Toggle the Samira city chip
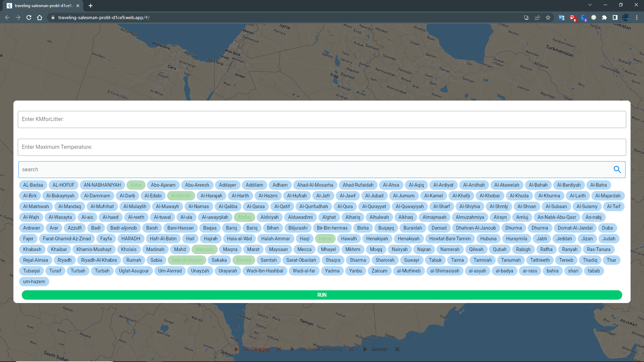The width and height of the screenshot is (644, 362). 244,260
